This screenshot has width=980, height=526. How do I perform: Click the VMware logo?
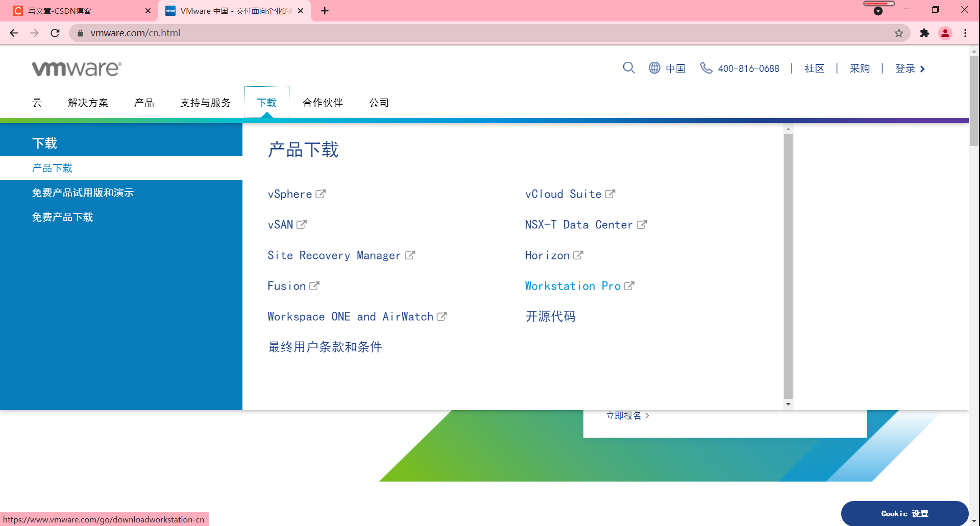click(x=77, y=68)
